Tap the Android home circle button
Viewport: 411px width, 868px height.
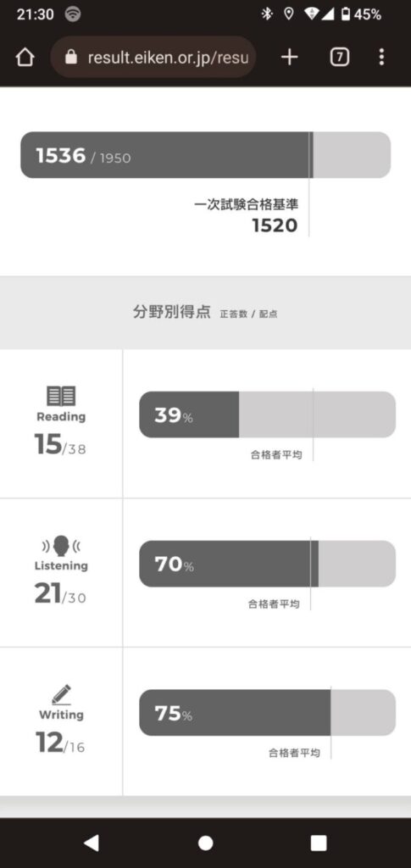click(205, 843)
